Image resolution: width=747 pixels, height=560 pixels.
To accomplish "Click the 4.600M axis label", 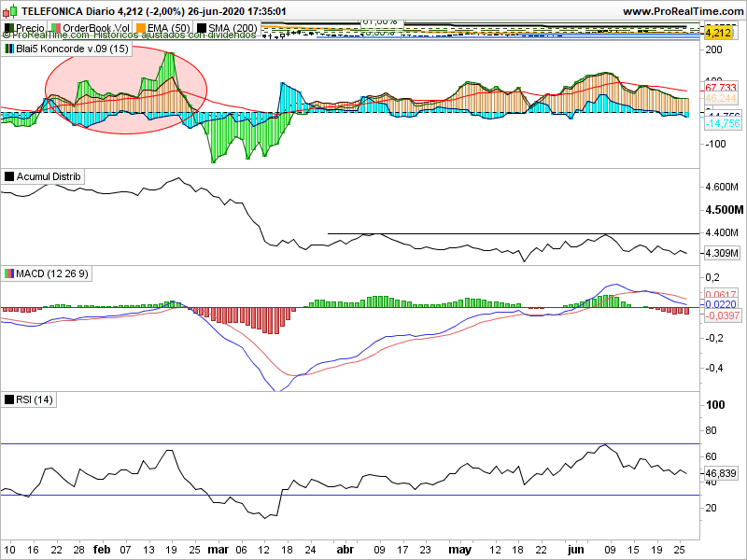I will 722,187.
